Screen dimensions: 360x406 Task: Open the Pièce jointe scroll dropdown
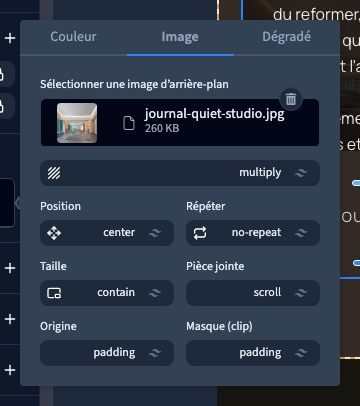pyautogui.click(x=253, y=293)
